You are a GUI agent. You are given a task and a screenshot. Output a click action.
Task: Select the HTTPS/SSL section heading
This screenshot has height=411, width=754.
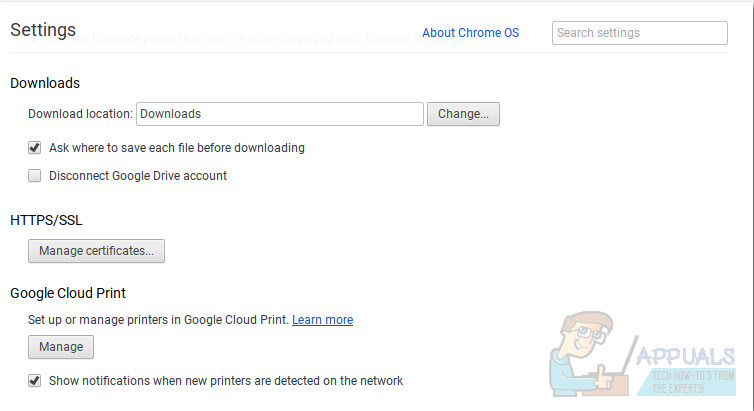(46, 220)
